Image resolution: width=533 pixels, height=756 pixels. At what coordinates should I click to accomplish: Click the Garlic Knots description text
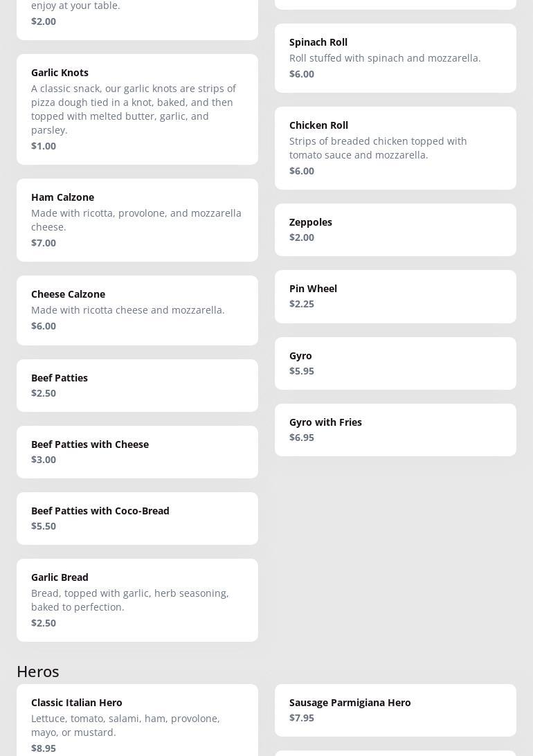click(134, 109)
